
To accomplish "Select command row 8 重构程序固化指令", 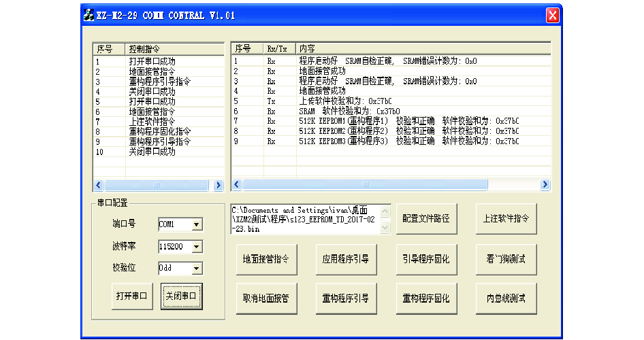I will pos(159,132).
